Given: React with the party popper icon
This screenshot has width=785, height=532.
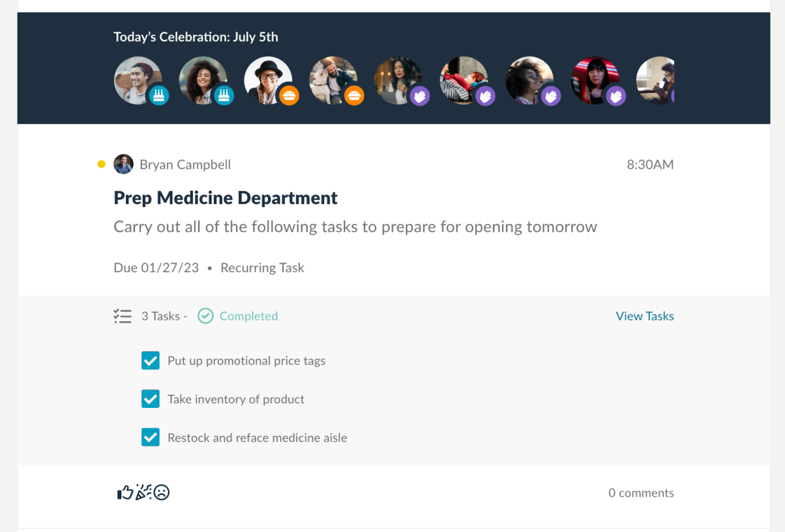Looking at the screenshot, I should point(144,492).
